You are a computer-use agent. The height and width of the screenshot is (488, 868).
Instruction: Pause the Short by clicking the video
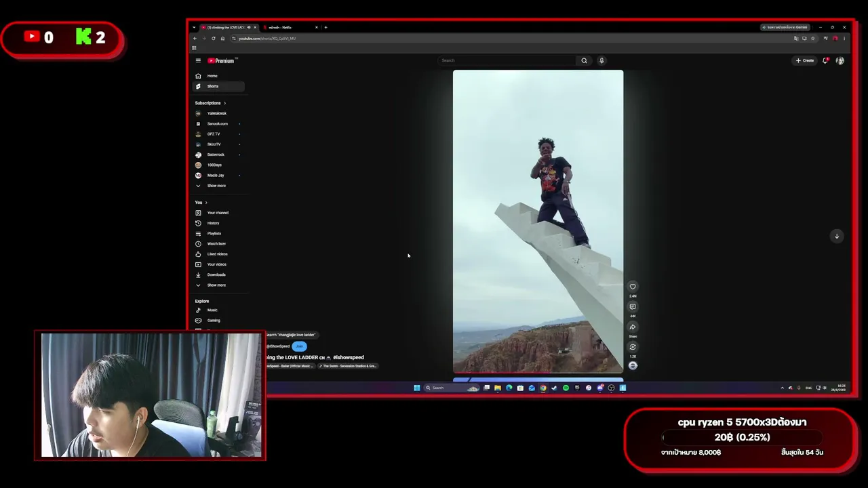point(538,222)
